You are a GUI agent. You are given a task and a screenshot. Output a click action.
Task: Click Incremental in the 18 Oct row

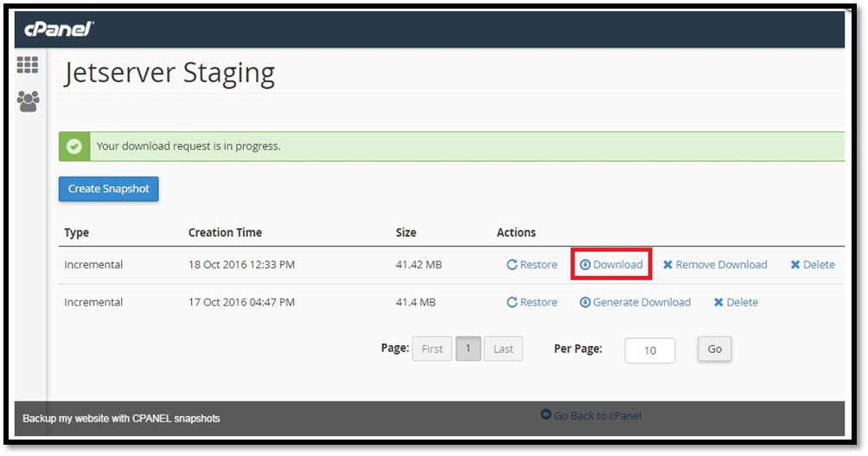click(93, 265)
